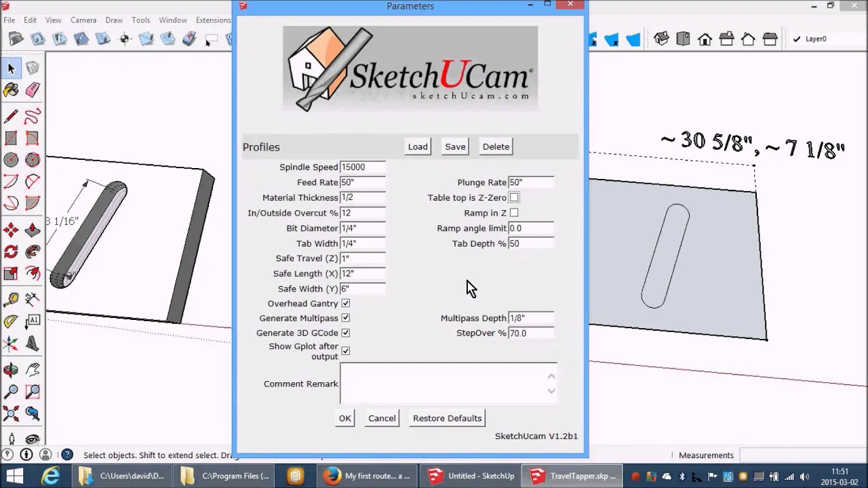Click the Plunge Rate field
Image resolution: width=868 pixels, height=488 pixels.
531,182
